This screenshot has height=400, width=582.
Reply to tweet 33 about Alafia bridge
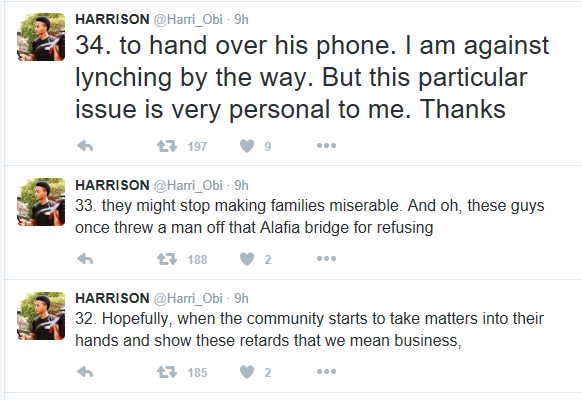[85, 259]
